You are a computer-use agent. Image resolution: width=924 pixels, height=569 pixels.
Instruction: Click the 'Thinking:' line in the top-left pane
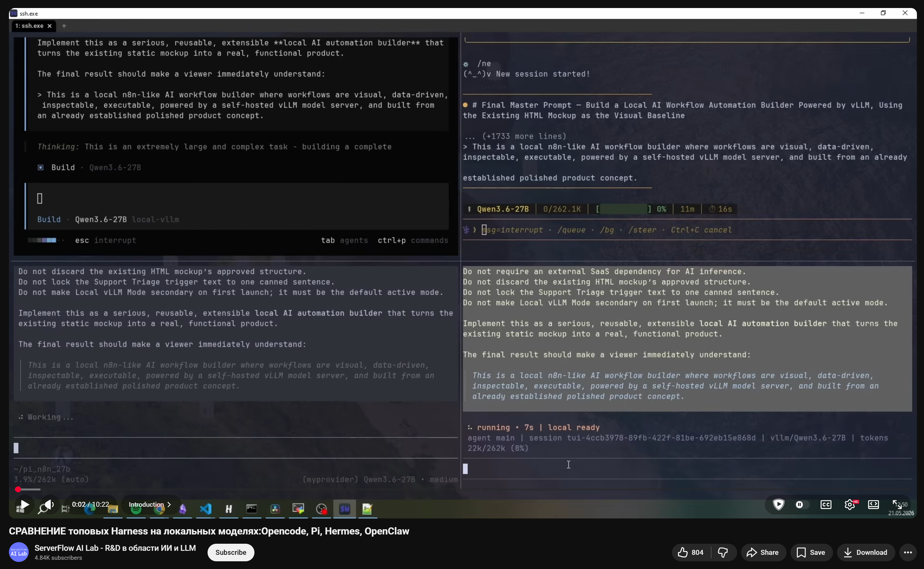(214, 146)
